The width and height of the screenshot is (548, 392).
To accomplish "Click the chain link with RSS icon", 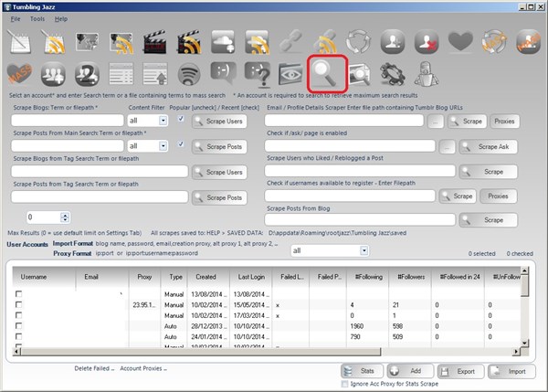I will (x=325, y=42).
